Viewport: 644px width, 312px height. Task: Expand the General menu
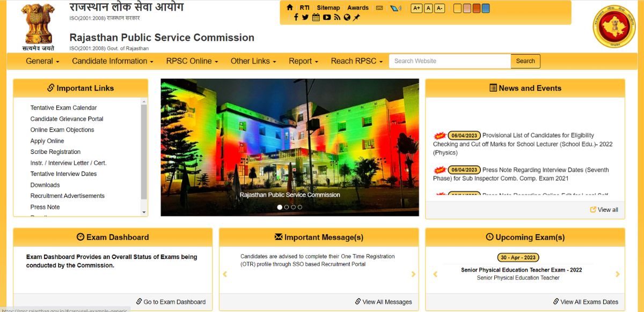tap(42, 61)
